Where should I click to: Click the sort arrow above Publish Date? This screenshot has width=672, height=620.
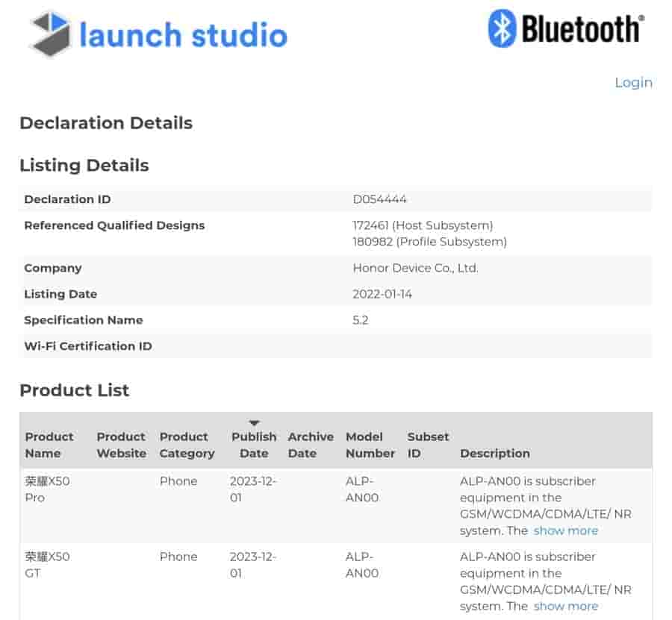click(x=255, y=422)
